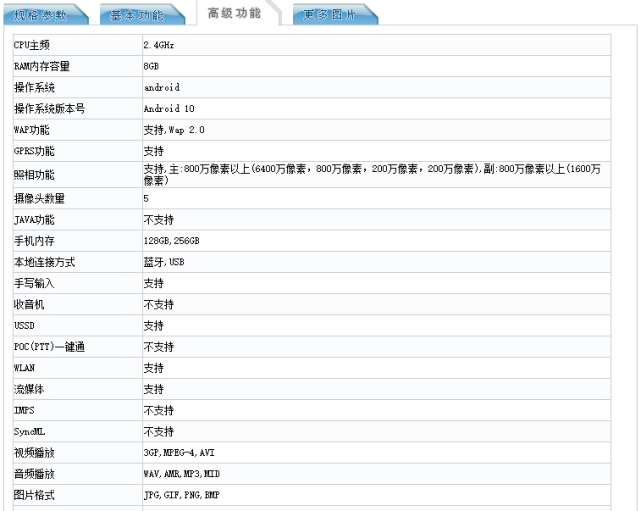Click the 3GP,MPEG-4,AVI video format value
Viewport: 641px width, 511px height.
[x=179, y=453]
